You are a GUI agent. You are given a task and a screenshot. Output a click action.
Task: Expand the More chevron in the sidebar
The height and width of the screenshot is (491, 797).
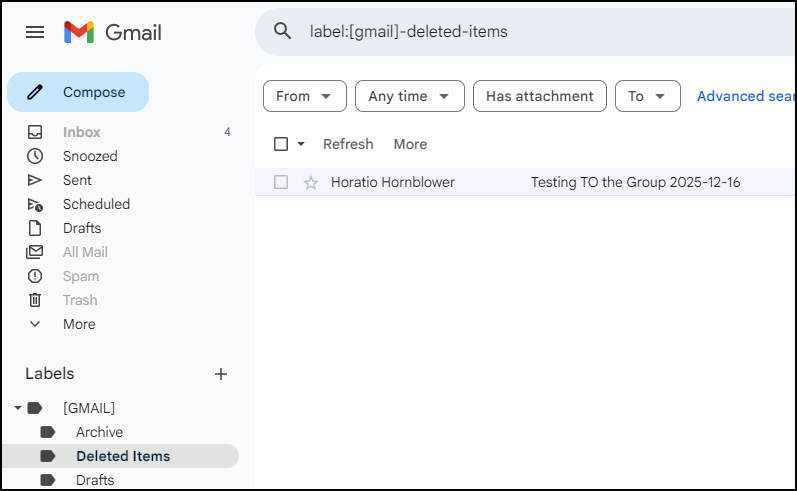[35, 324]
